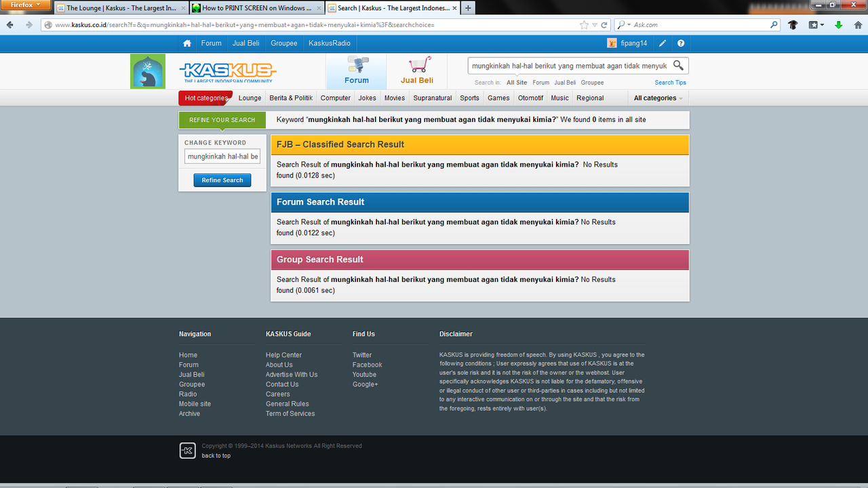The width and height of the screenshot is (868, 488).
Task: Set search scope to Jual Beli
Action: [x=565, y=83]
